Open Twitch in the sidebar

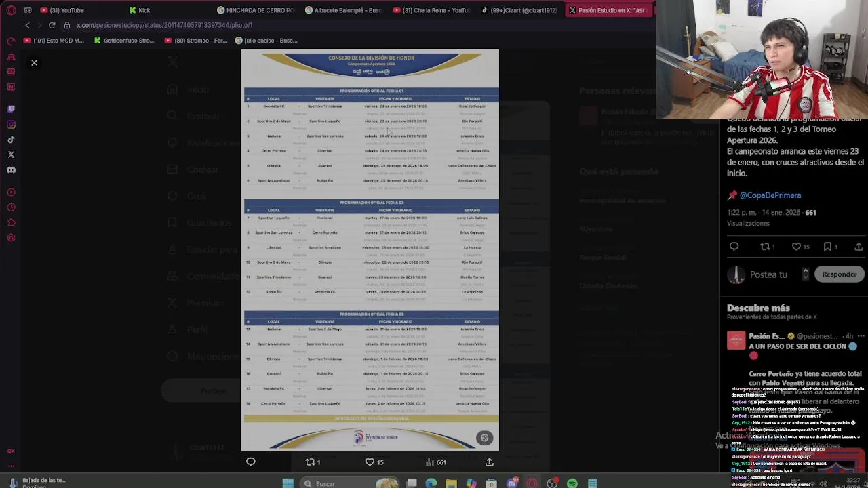pyautogui.click(x=11, y=109)
